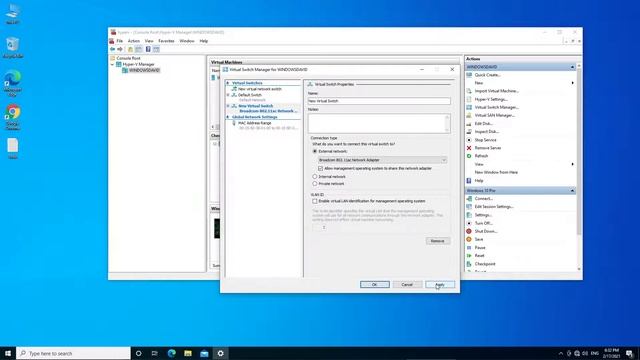Toggle the show/hide action pane toolbar icon
The height and width of the screenshot is (360, 640).
[156, 49]
